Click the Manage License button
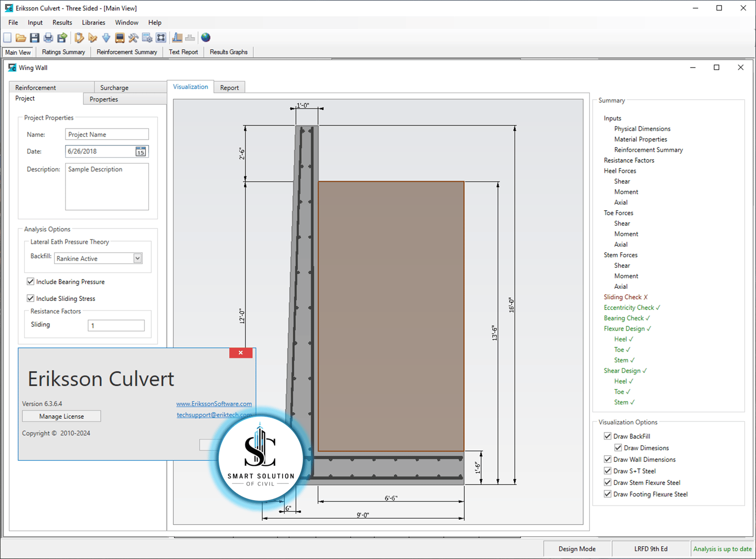Image resolution: width=756 pixels, height=559 pixels. point(61,416)
